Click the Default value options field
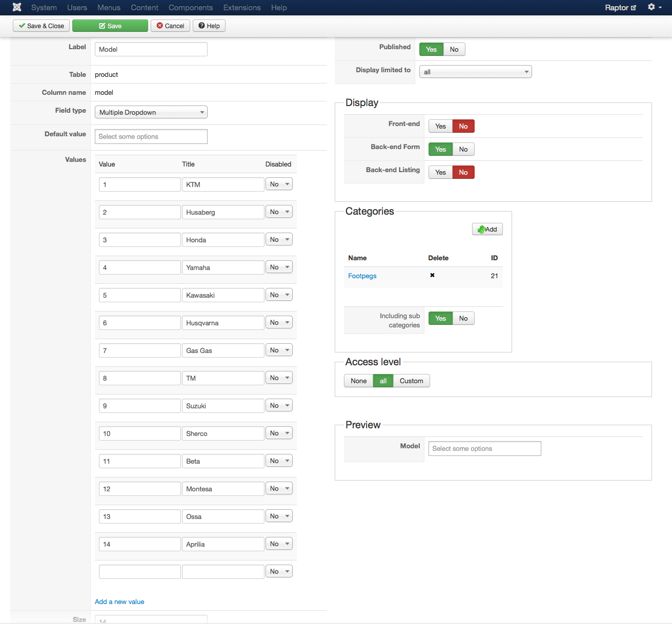 pyautogui.click(x=151, y=136)
